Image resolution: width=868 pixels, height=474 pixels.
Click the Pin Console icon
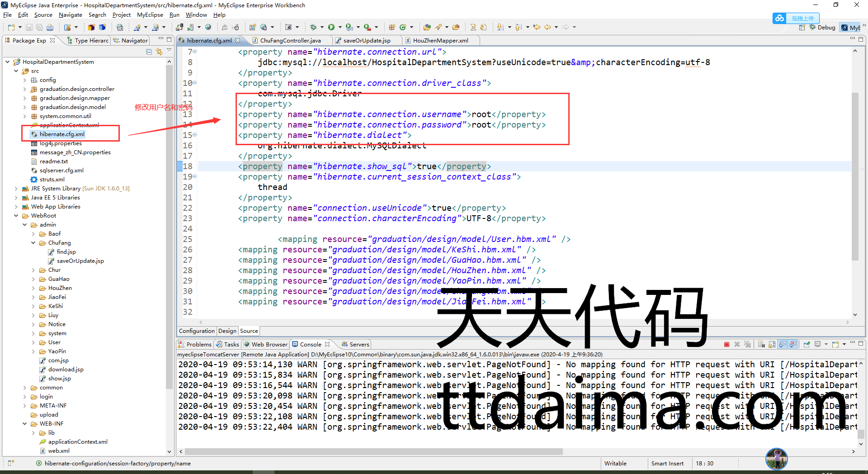(x=807, y=345)
